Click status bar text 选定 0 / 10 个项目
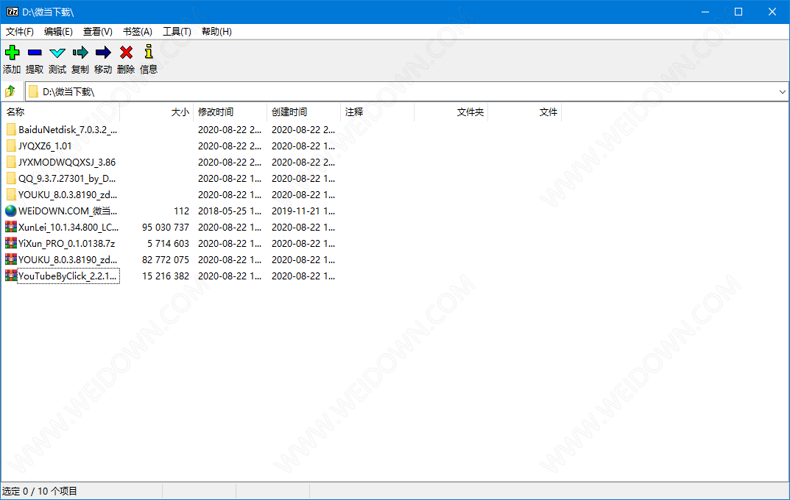 click(x=40, y=491)
